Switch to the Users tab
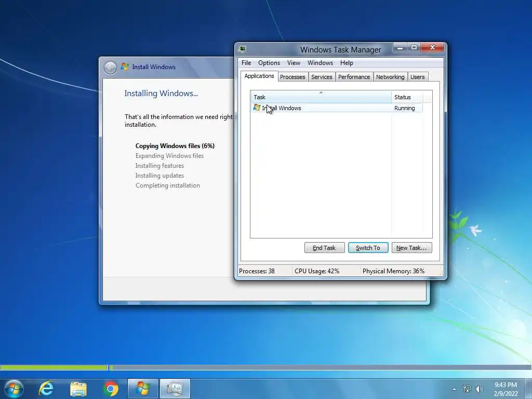Image resolution: width=532 pixels, height=399 pixels. [417, 77]
